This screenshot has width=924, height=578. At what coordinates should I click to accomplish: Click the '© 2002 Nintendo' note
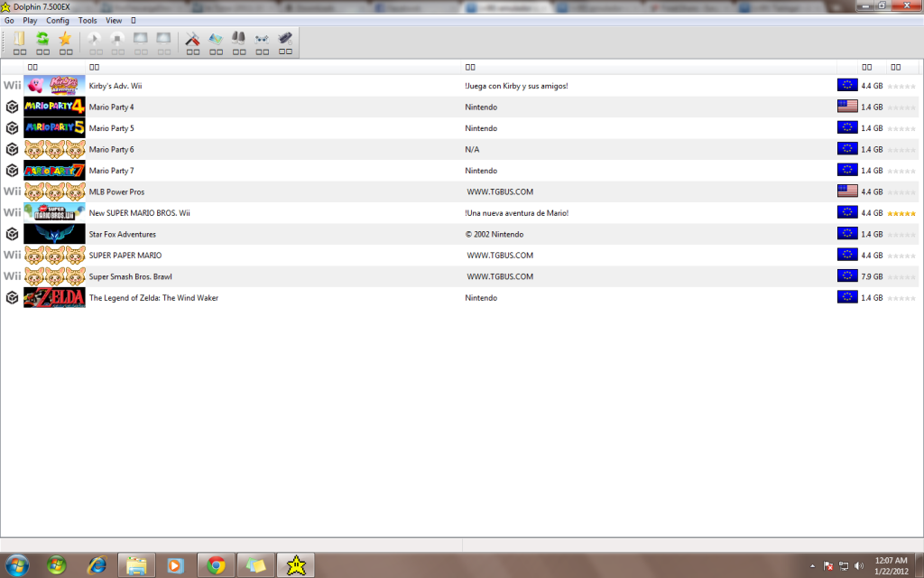494,234
